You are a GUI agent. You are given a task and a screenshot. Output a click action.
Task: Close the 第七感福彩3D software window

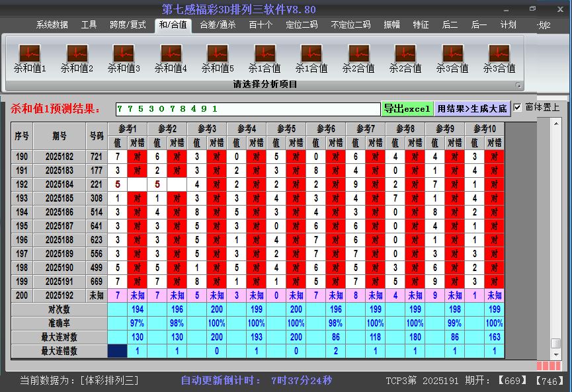[560, 9]
